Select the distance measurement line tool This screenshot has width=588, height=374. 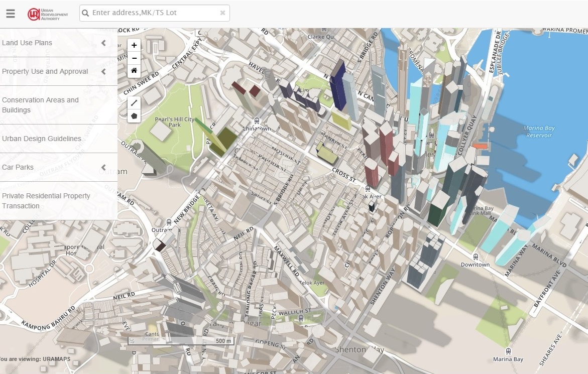coord(134,102)
